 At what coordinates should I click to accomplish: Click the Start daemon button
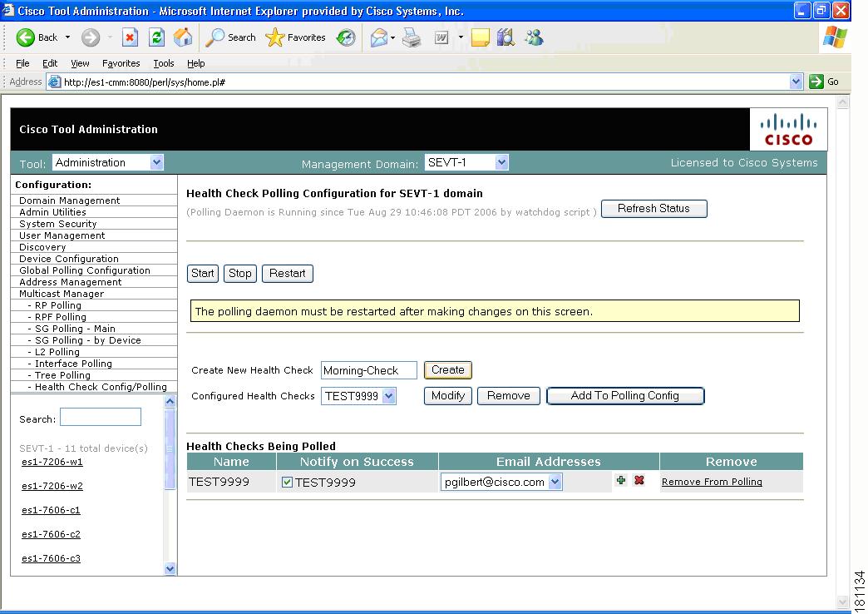(203, 274)
